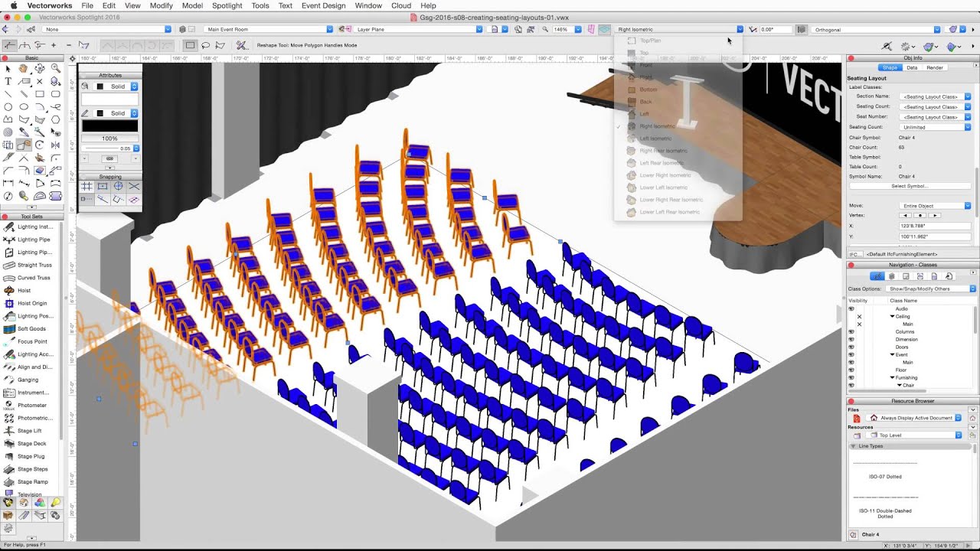Click the Select Symbol button
The width and height of the screenshot is (980, 551).
point(910,186)
